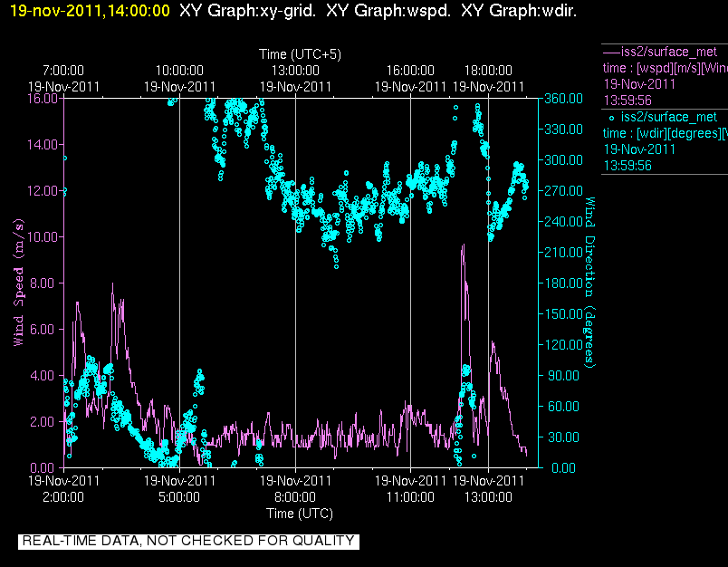Pick the 8:00:00 tick on bottom time axis
The width and height of the screenshot is (728, 567).
295,497
